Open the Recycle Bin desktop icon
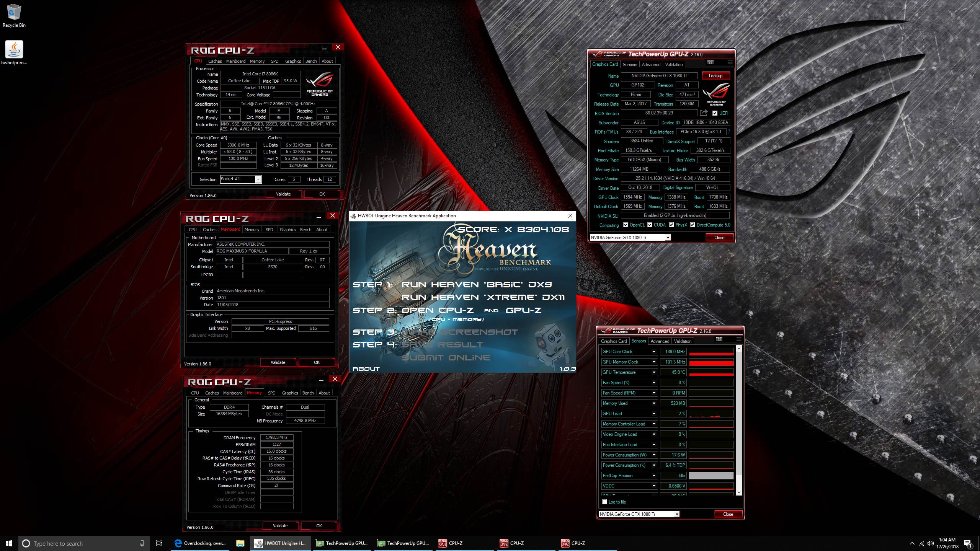 [x=14, y=16]
